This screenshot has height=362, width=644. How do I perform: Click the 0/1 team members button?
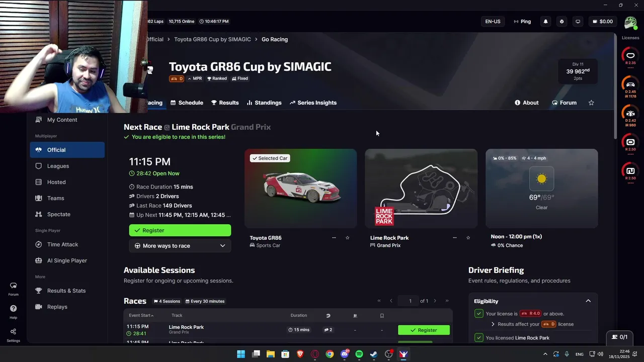click(x=619, y=337)
